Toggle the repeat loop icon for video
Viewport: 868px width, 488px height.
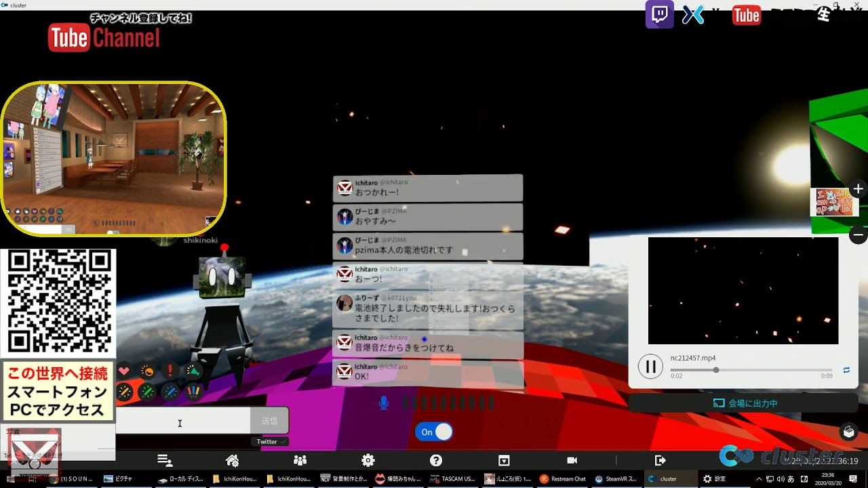point(846,370)
